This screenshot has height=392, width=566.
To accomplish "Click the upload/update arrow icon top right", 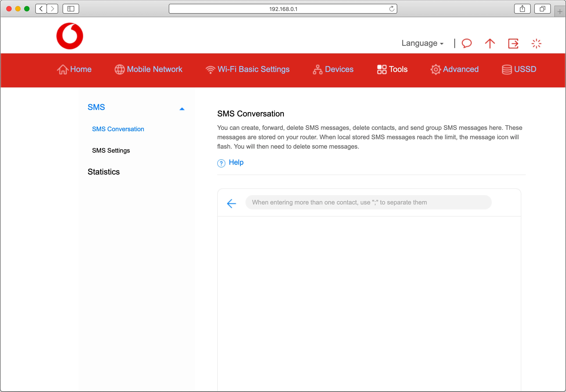I will point(490,44).
